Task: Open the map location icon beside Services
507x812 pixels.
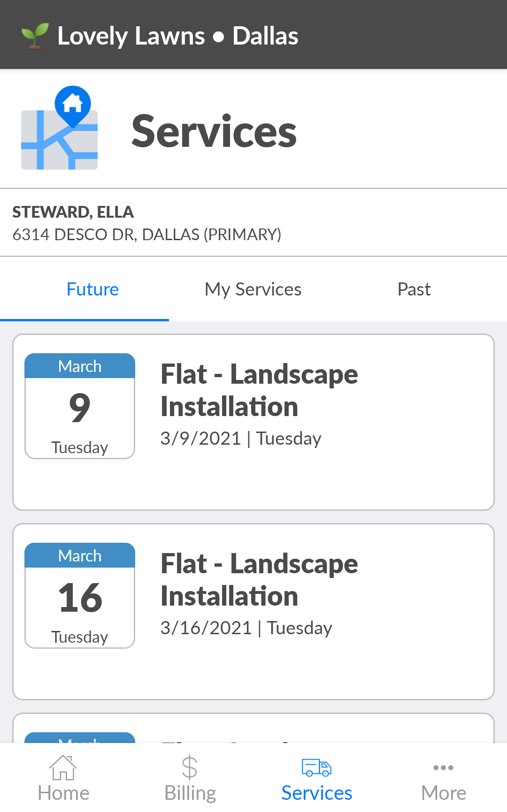Action: tap(60, 128)
